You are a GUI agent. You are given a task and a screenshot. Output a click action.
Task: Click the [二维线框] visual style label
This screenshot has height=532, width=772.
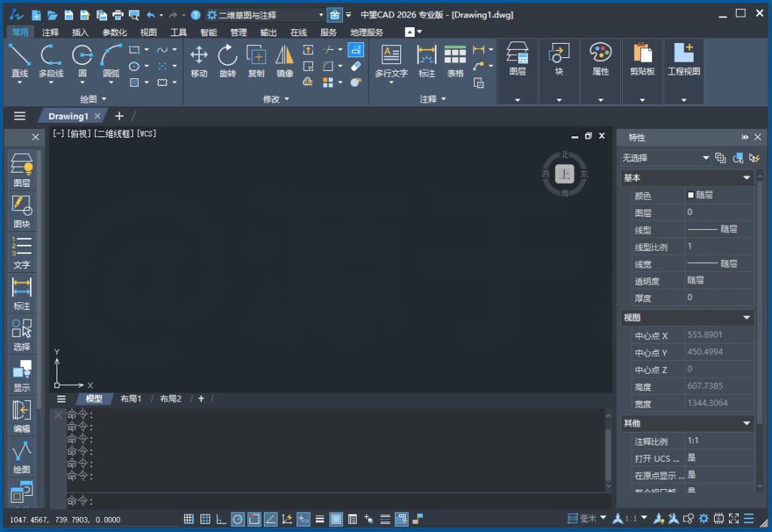pos(115,133)
